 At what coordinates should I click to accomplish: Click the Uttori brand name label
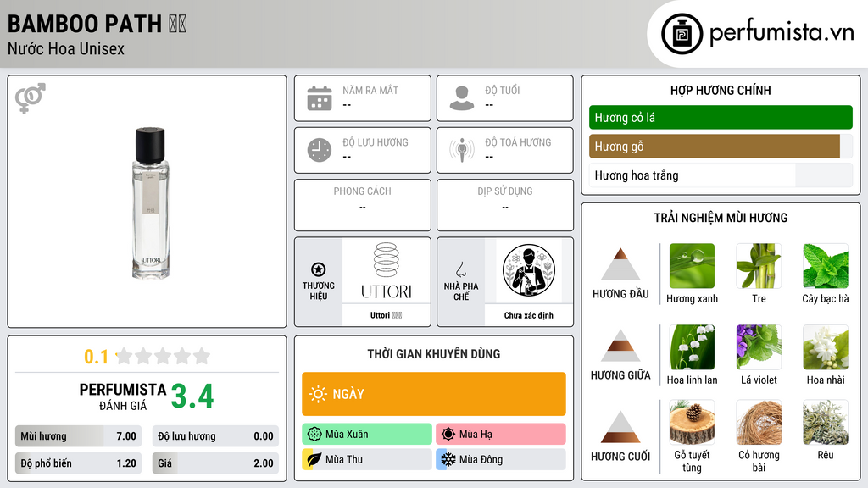click(386, 315)
